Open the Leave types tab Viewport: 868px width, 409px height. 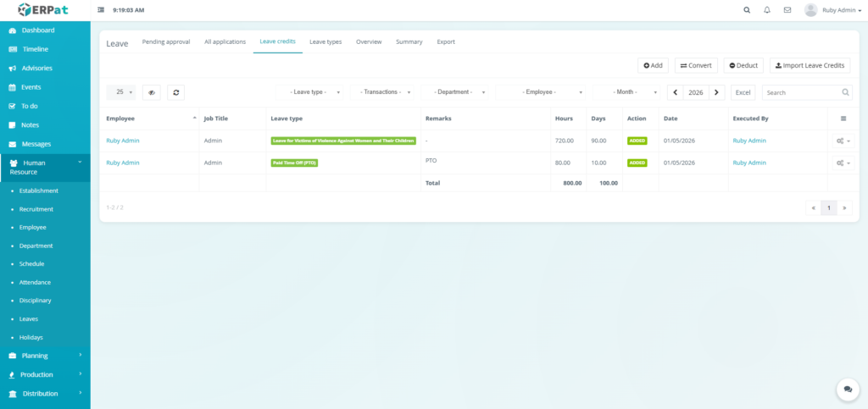(325, 41)
